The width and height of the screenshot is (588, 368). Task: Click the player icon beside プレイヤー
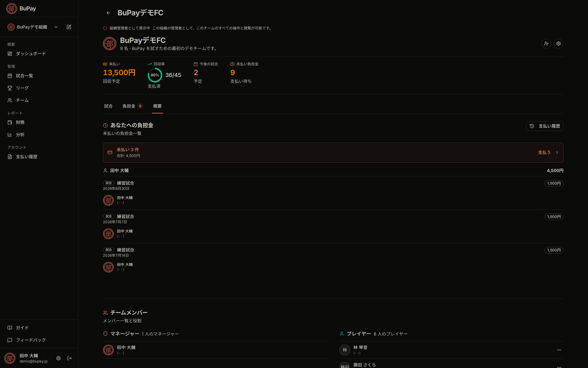tap(342, 334)
